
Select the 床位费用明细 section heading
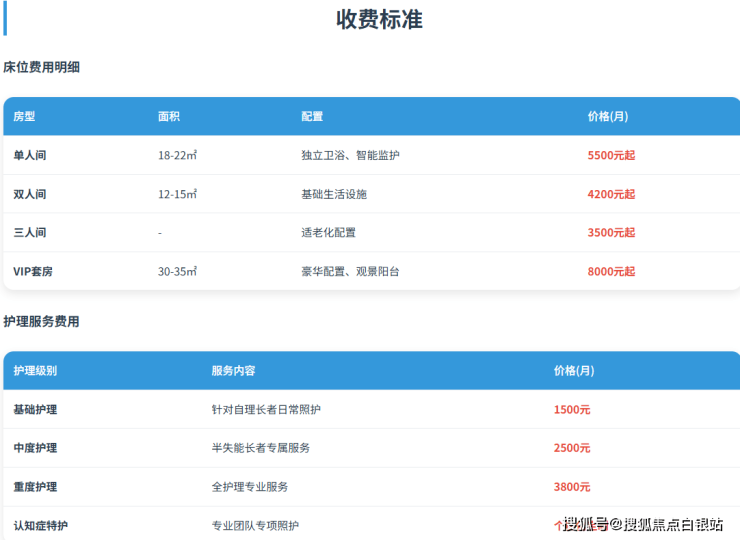click(41, 68)
